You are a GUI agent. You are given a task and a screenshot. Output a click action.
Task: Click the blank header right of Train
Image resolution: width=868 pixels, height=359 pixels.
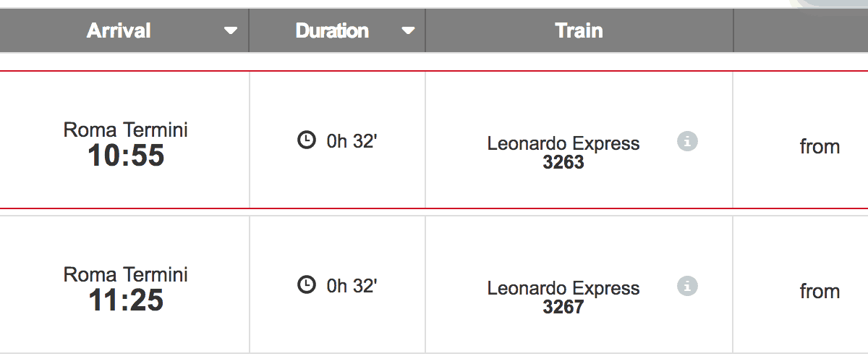(800, 30)
